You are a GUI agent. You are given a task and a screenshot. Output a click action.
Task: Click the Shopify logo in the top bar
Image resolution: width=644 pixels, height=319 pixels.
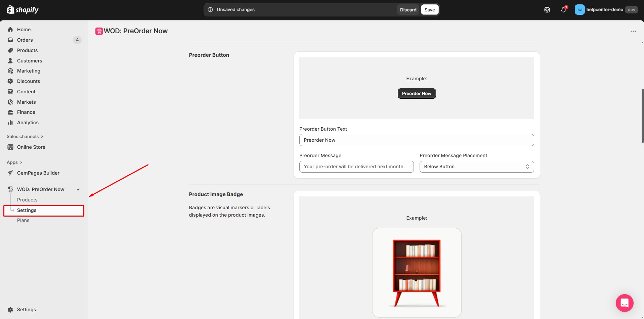[23, 10]
